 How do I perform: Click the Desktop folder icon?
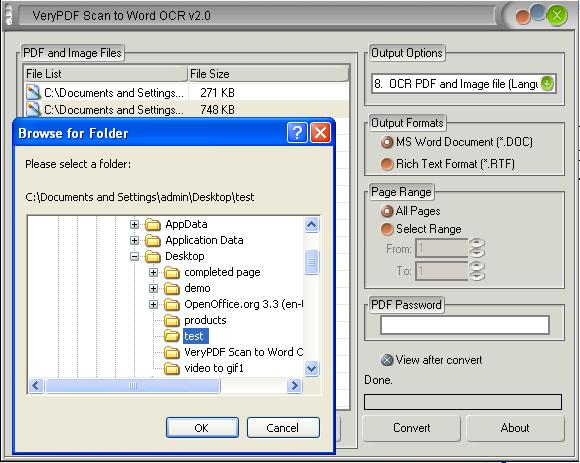[x=152, y=256]
